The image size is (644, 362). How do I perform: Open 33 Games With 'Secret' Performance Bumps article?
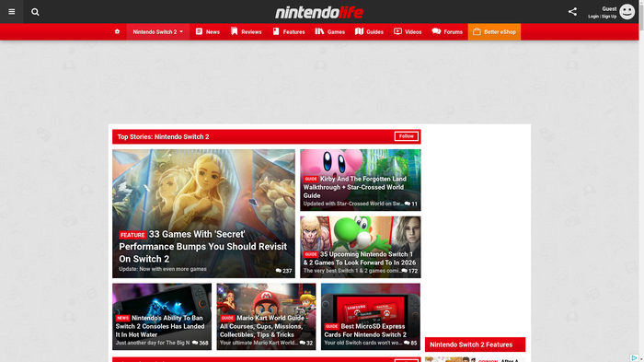pyautogui.click(x=203, y=247)
